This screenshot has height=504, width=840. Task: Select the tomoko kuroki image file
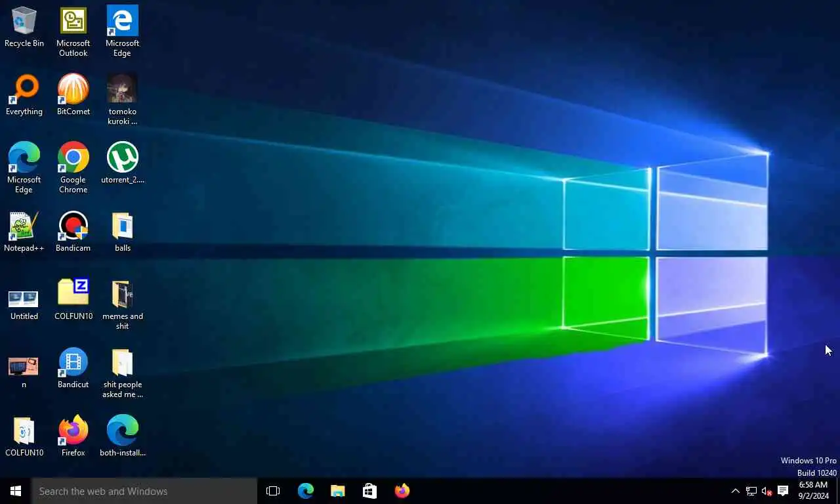[122, 100]
